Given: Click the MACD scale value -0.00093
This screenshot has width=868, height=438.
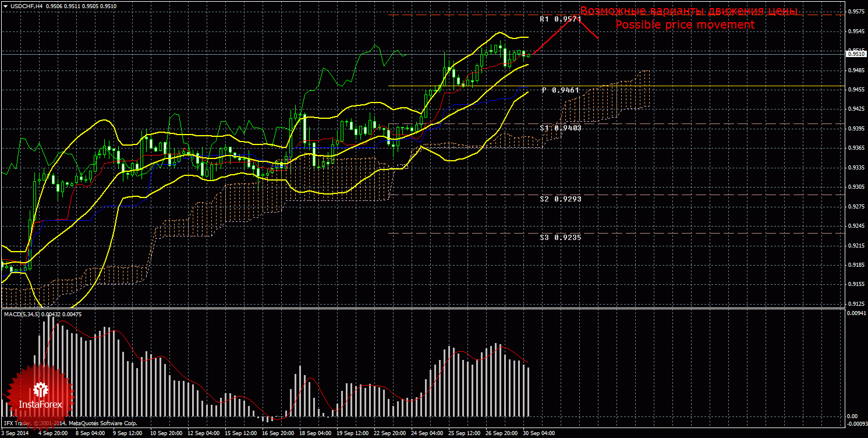Looking at the screenshot, I should 856,425.
